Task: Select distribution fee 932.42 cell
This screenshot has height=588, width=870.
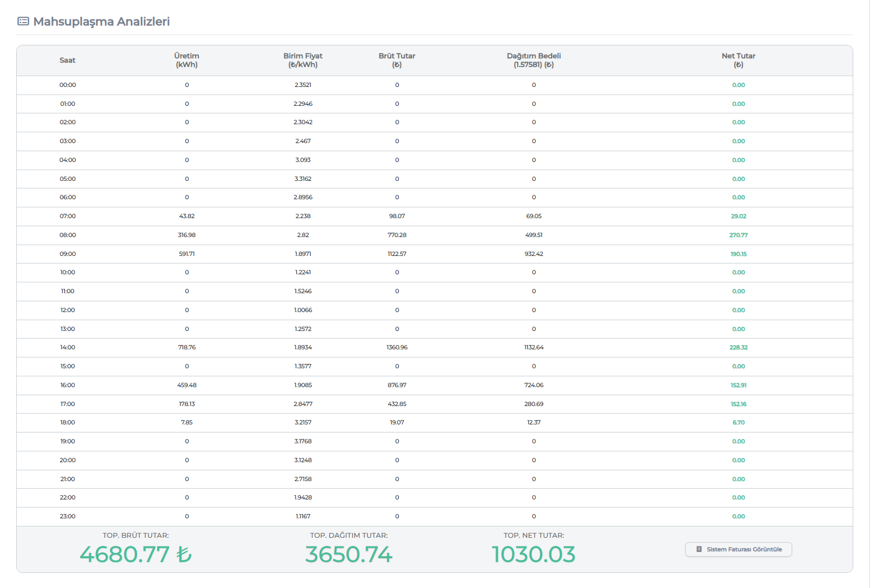Action: pyautogui.click(x=533, y=254)
